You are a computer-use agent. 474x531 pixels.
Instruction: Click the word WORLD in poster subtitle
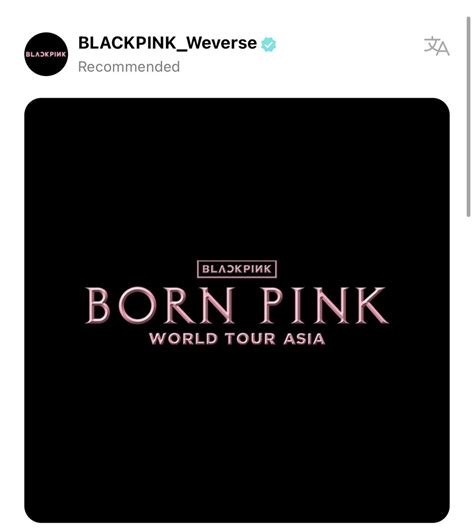coord(183,339)
